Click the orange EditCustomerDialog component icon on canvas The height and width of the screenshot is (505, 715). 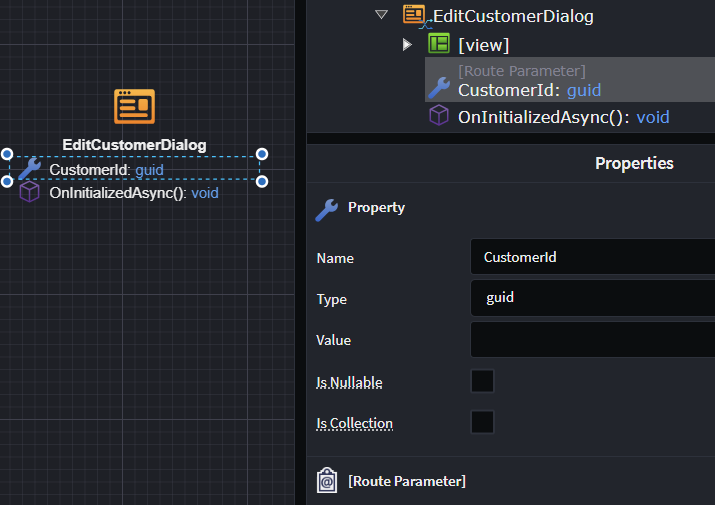point(134,107)
